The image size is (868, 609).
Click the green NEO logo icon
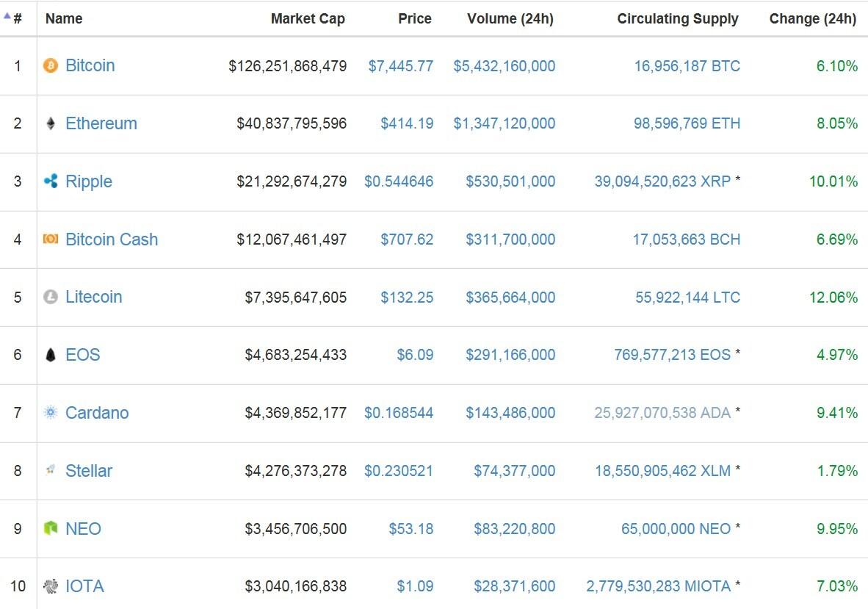(50, 528)
